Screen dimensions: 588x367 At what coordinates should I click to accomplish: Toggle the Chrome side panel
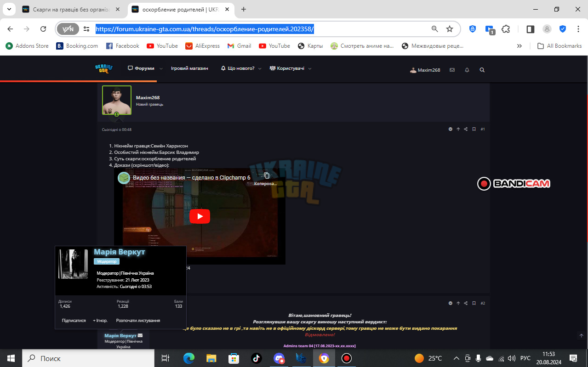tap(530, 29)
